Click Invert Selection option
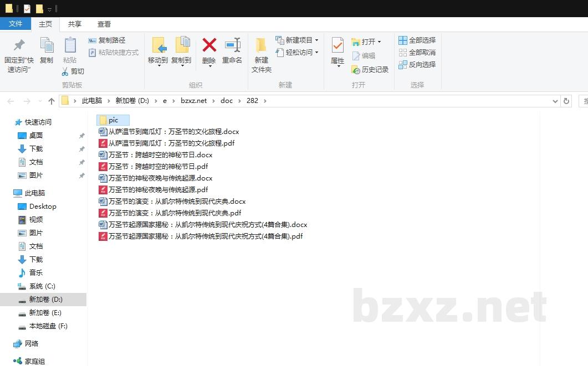 417,65
